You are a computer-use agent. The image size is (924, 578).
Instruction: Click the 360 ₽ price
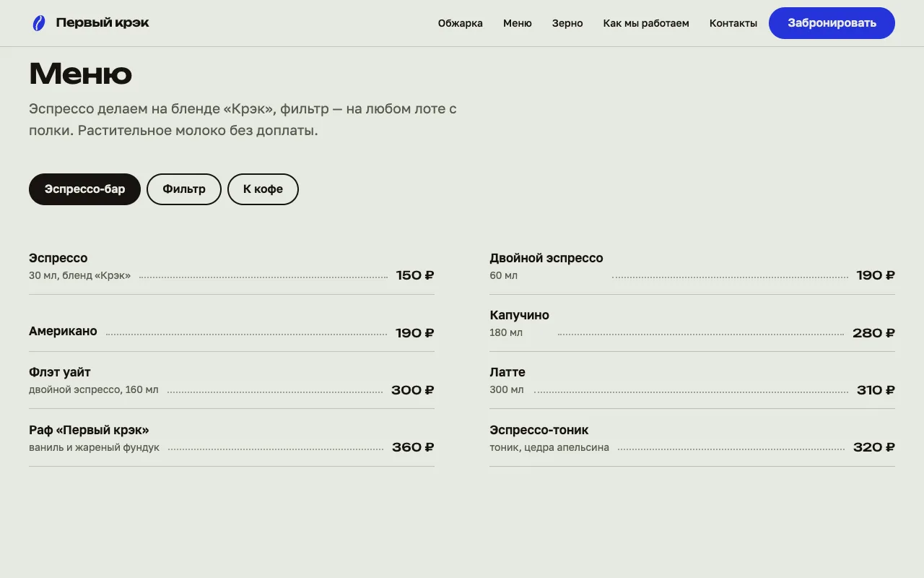pos(413,447)
